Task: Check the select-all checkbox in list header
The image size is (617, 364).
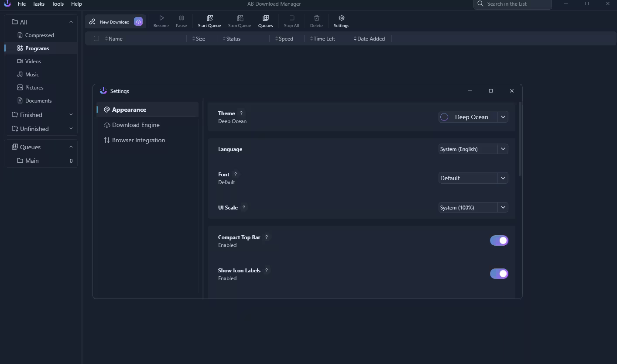Action: [x=96, y=38]
